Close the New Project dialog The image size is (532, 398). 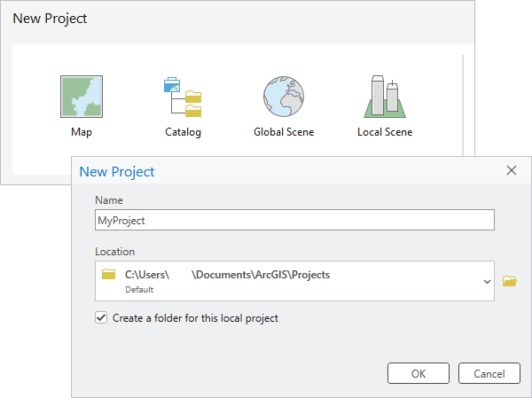[511, 171]
